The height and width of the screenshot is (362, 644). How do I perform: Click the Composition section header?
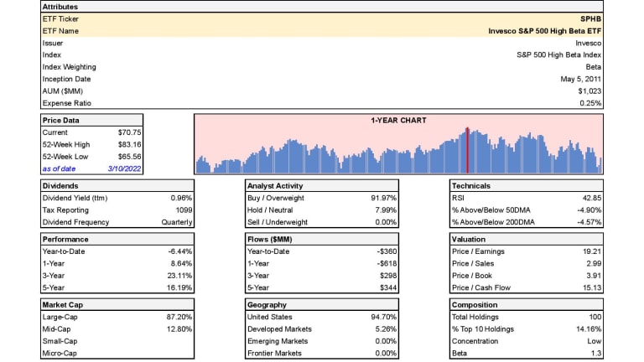coord(475,305)
